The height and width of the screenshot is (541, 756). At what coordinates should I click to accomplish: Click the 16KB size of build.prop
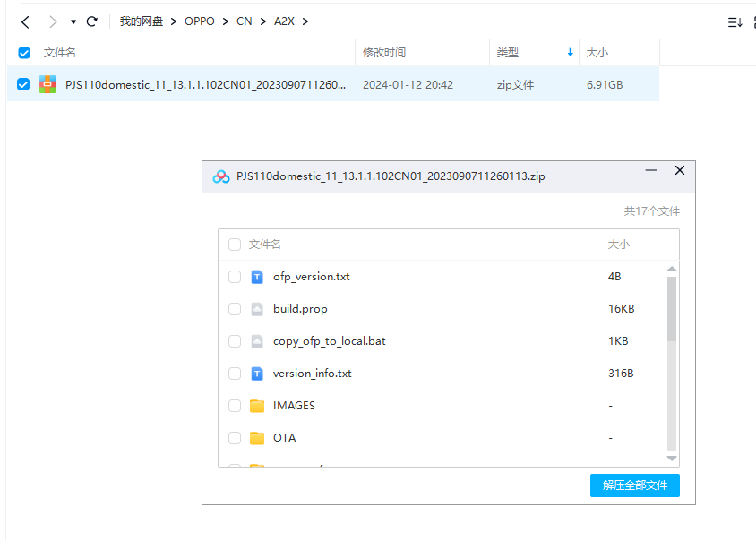pos(621,309)
